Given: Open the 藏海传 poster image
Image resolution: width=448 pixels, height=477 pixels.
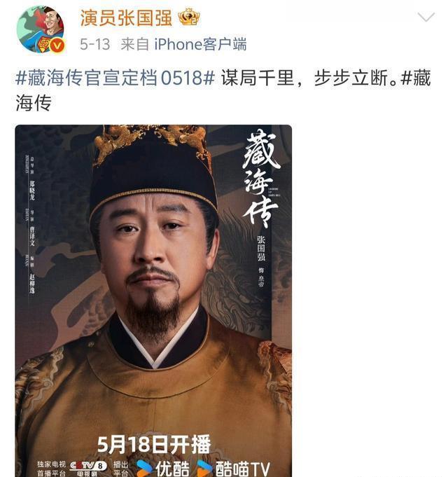Looking at the screenshot, I should [153, 300].
